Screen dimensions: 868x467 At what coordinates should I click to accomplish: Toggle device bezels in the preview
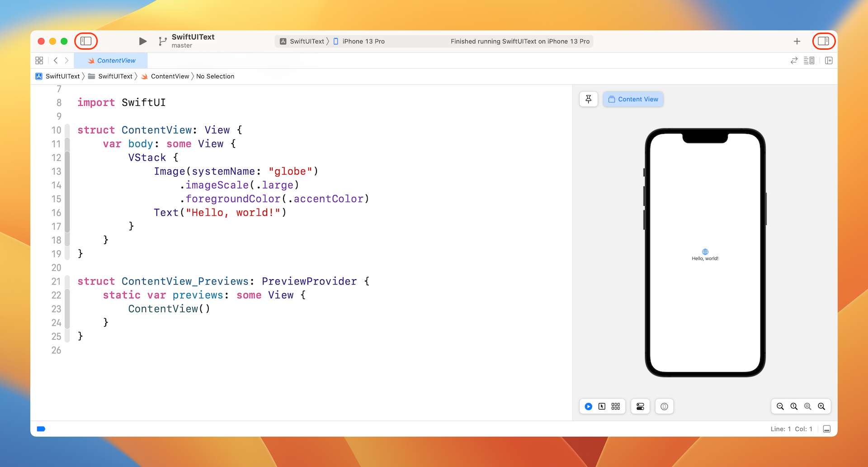coord(664,406)
